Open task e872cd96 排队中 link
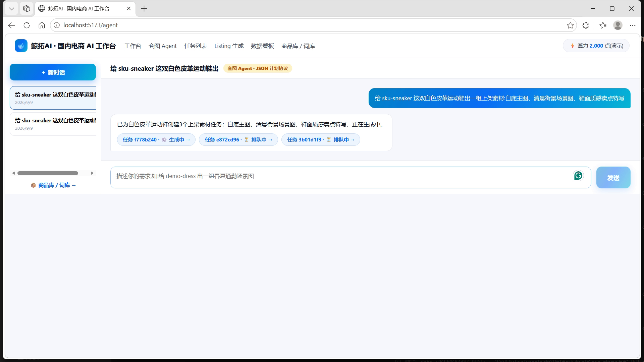 [x=238, y=140]
